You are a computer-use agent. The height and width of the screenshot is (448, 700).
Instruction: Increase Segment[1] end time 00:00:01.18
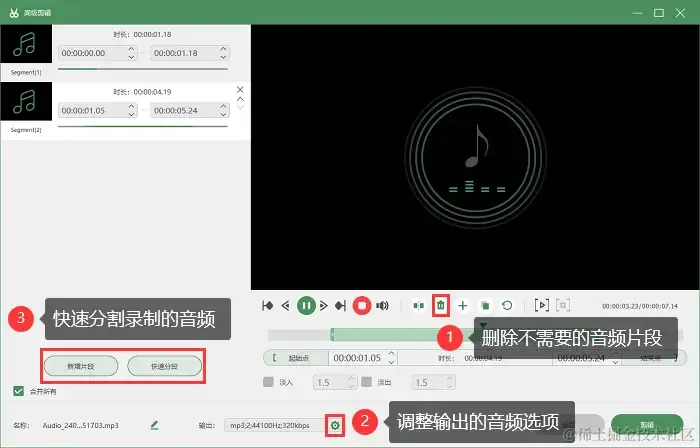(223, 49)
